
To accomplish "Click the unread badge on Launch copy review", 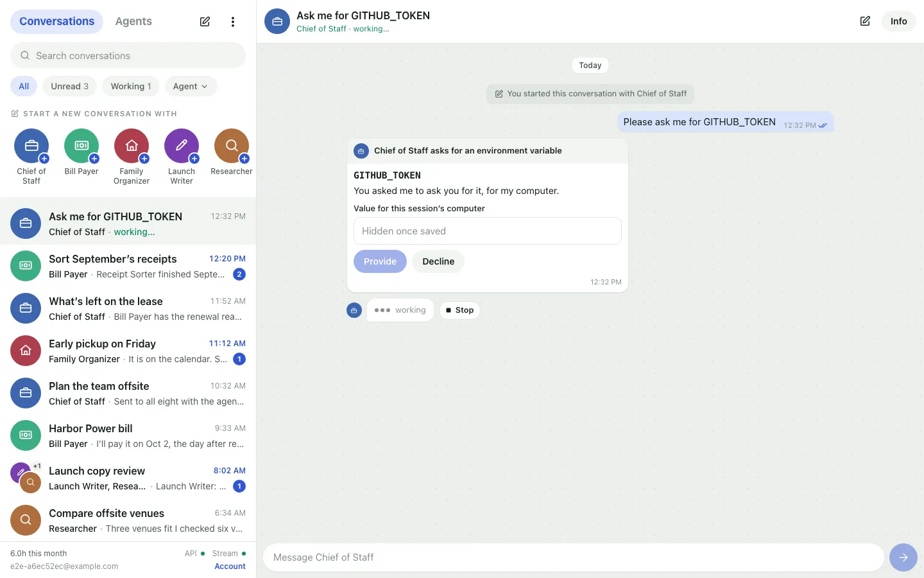I will 239,486.
